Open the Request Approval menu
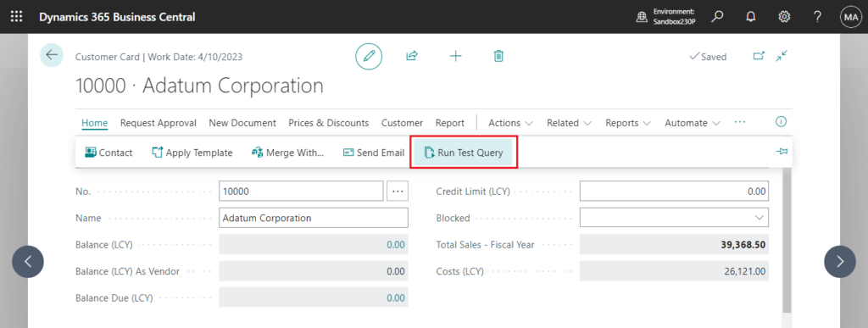 point(159,123)
